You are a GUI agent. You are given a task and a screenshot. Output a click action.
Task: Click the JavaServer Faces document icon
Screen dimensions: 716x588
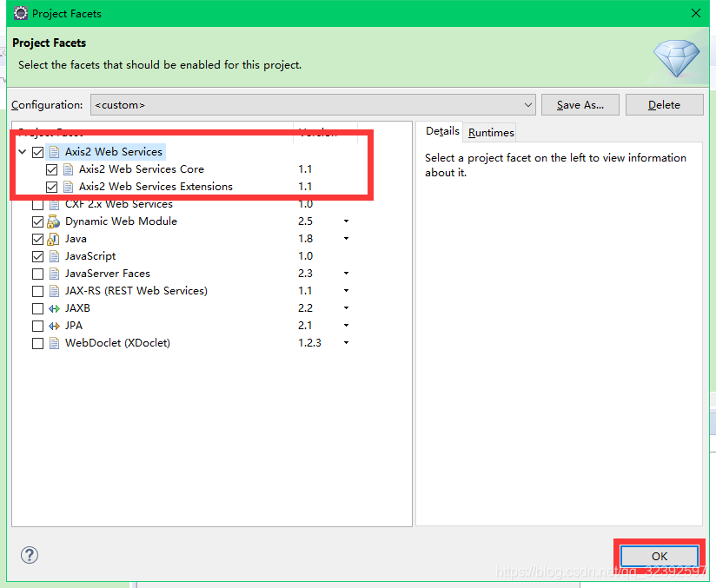tap(54, 274)
